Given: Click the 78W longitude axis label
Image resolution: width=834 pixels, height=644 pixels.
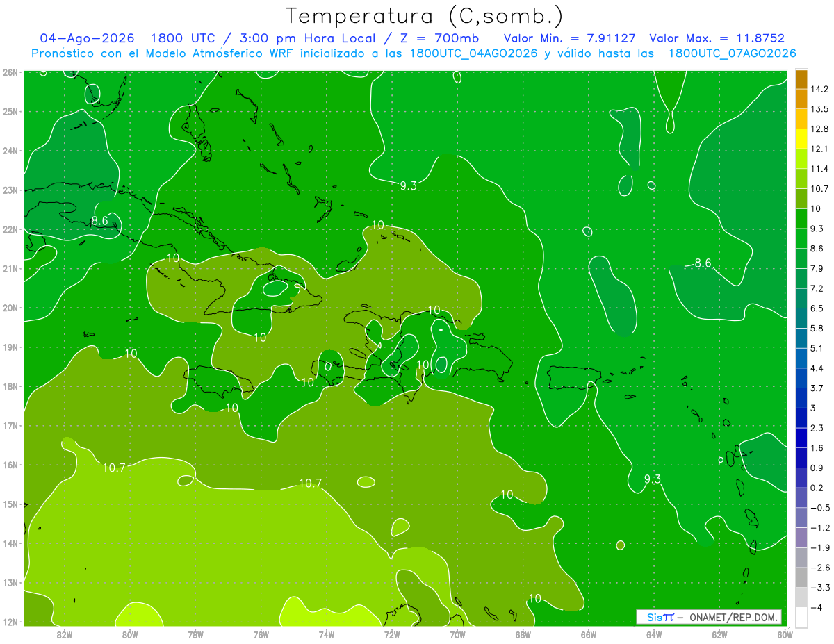Looking at the screenshot, I should [195, 634].
